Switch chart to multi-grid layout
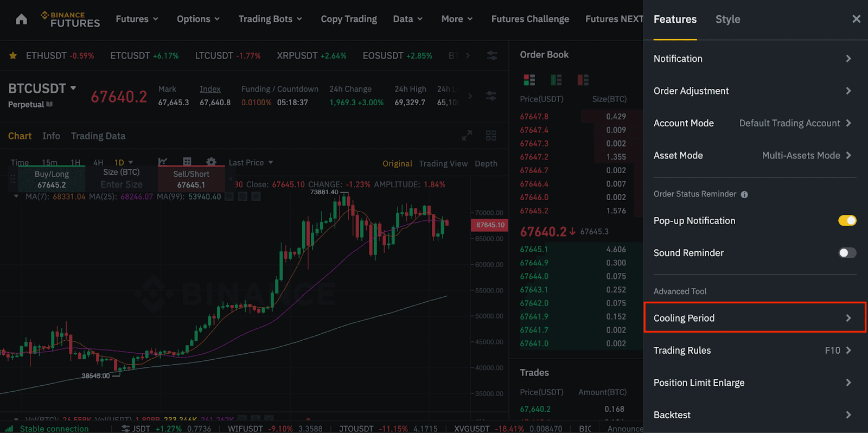 [491, 136]
